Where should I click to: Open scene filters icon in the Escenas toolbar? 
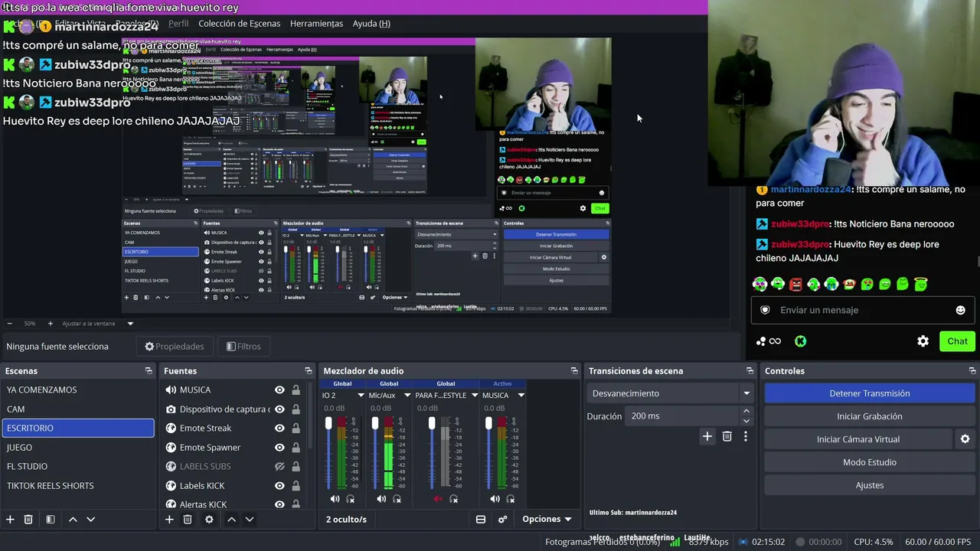pyautogui.click(x=50, y=519)
